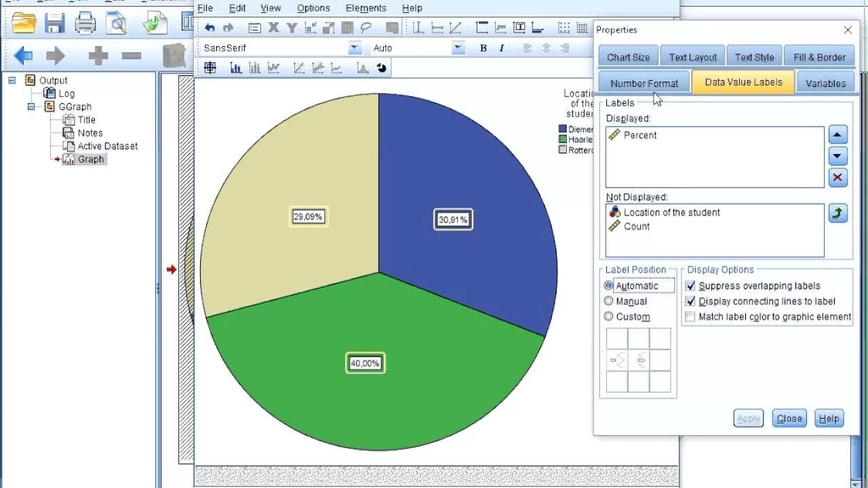Click the blue back arrow in Output window

(x=24, y=56)
